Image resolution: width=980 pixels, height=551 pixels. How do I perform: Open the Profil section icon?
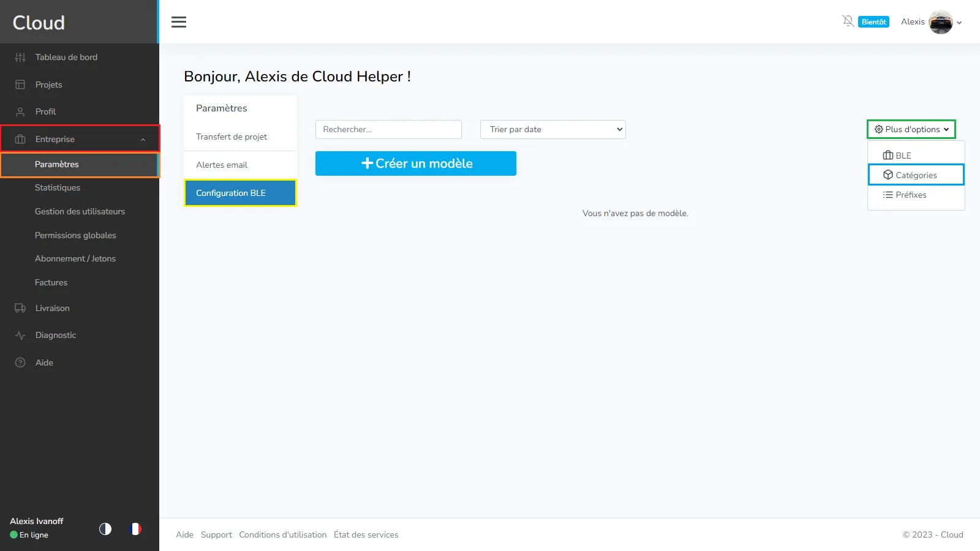[x=20, y=111]
